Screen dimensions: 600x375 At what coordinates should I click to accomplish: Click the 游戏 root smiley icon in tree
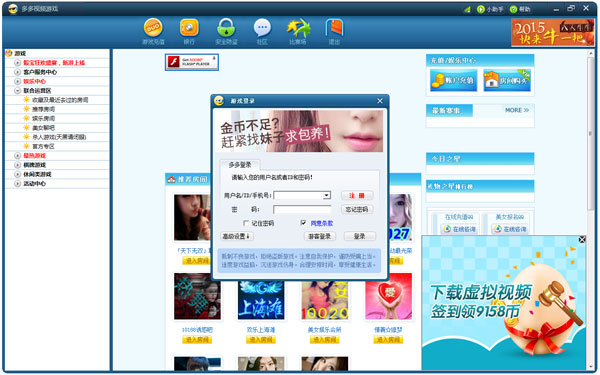(x=9, y=53)
